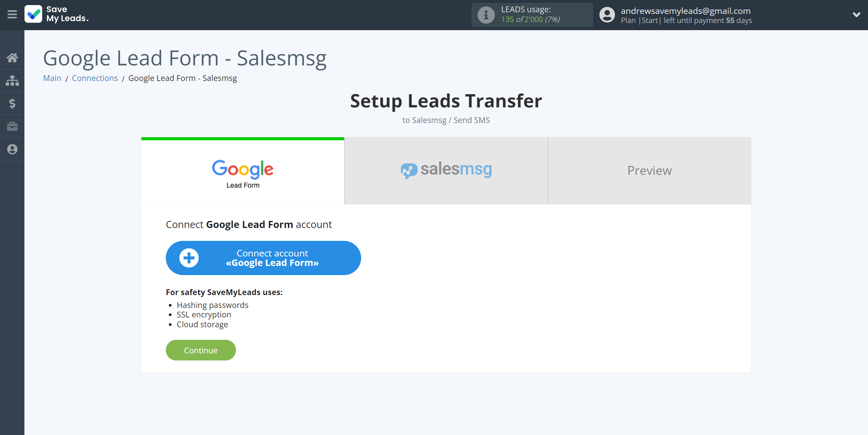868x435 pixels.
Task: Select the Google Lead Form tab
Action: click(242, 171)
